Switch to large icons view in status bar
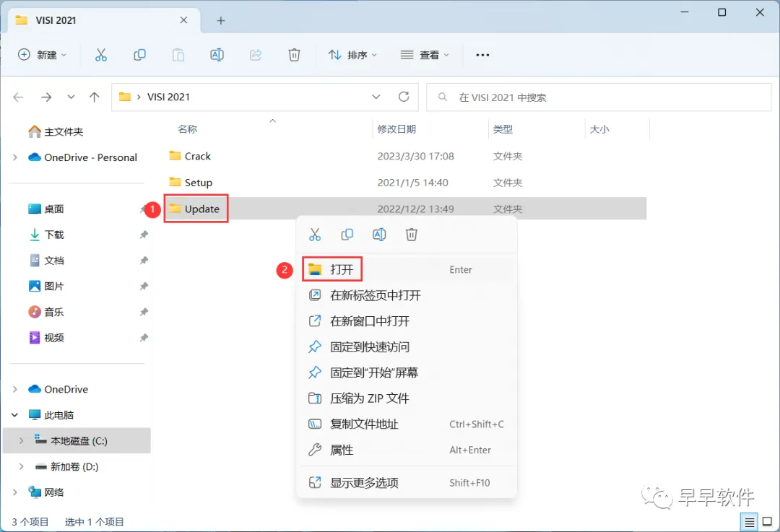This screenshot has width=780, height=532. click(x=768, y=522)
